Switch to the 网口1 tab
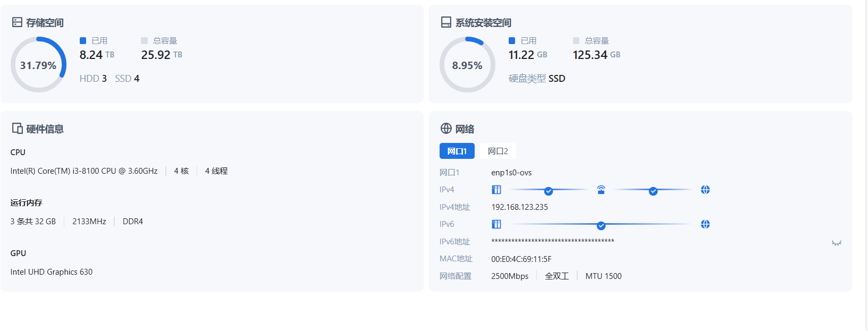The height and width of the screenshot is (331, 868). pyautogui.click(x=457, y=151)
